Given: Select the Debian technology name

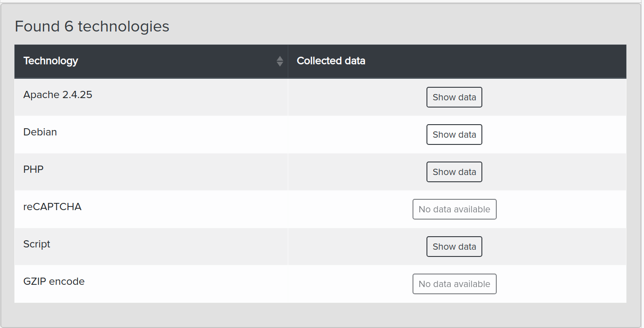Looking at the screenshot, I should click(x=40, y=132).
